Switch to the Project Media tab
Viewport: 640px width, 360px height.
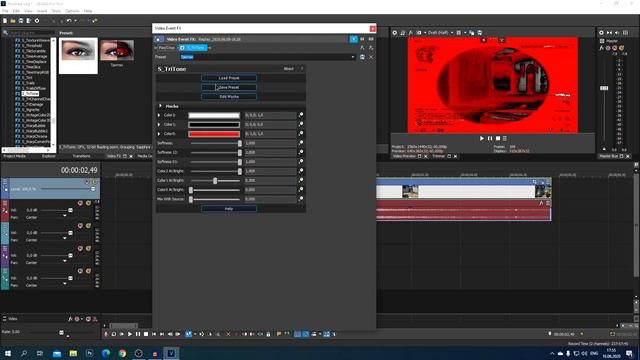point(15,156)
